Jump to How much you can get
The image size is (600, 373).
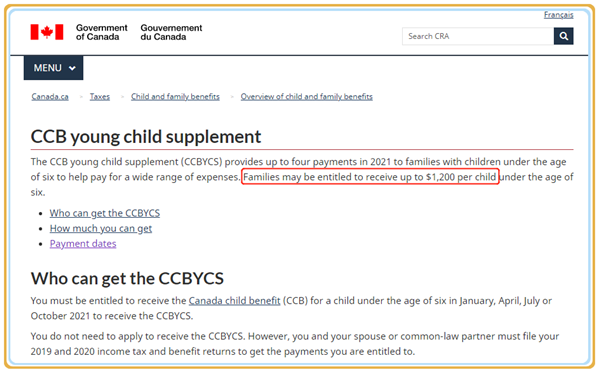tap(101, 228)
